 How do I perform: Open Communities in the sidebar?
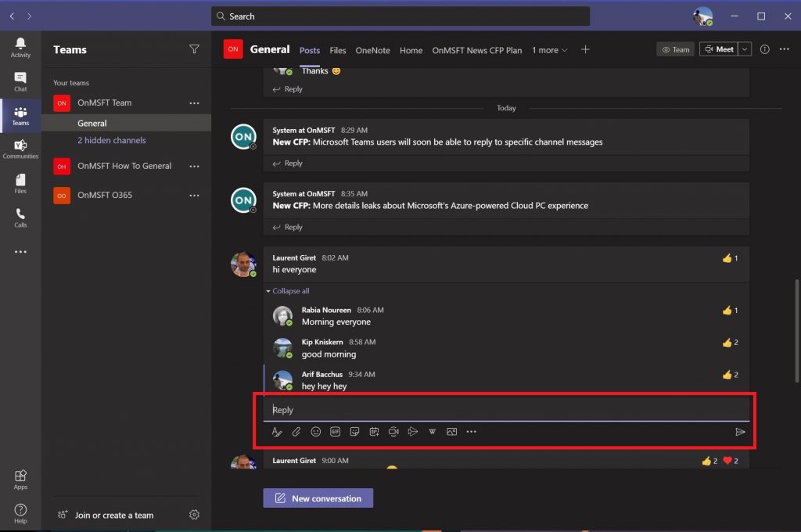[x=20, y=149]
